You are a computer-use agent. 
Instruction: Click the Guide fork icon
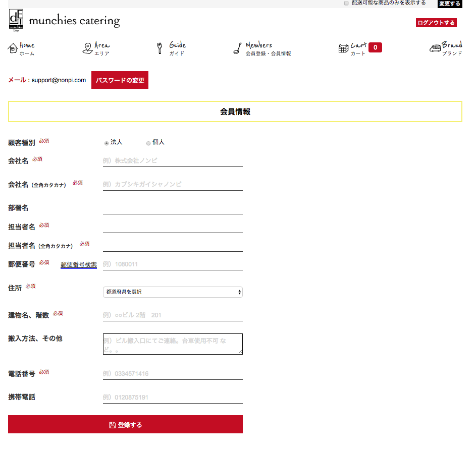point(160,48)
